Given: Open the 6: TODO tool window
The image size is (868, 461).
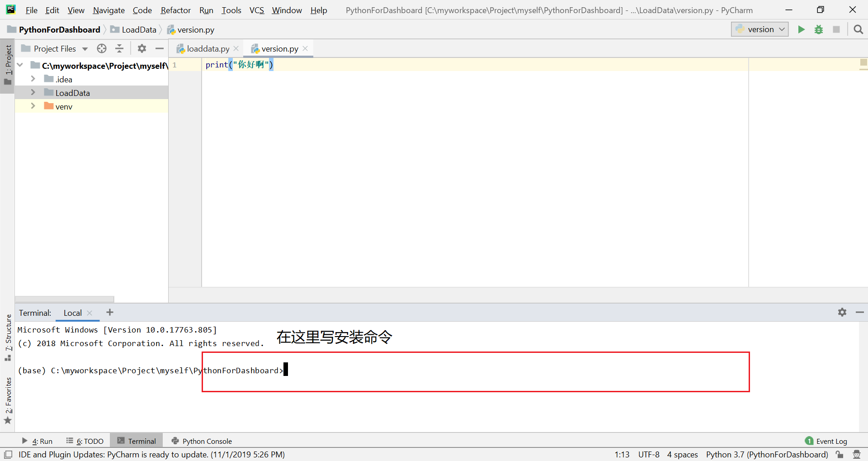Looking at the screenshot, I should 85,441.
